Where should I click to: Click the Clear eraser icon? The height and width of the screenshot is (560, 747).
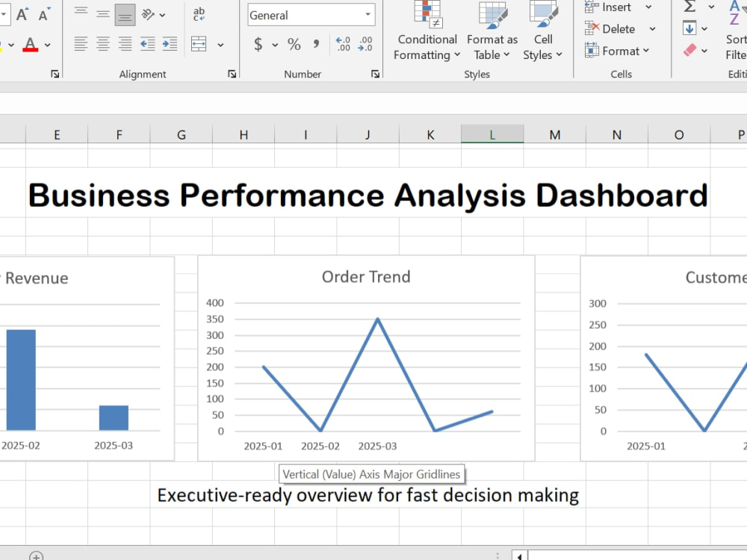[x=689, y=50]
